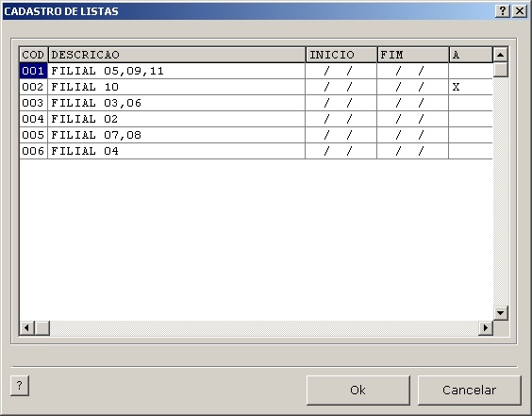
Task: Click the INICIO column header
Action: click(x=341, y=55)
